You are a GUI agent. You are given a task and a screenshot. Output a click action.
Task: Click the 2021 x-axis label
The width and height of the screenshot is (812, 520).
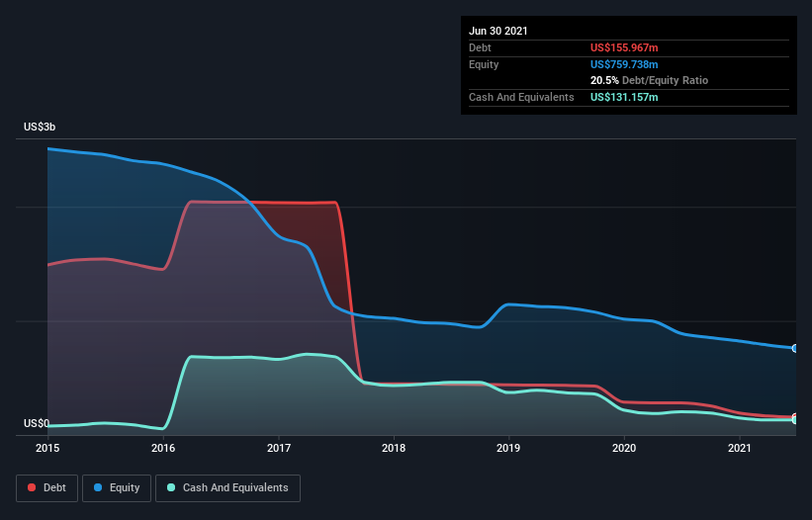[740, 448]
